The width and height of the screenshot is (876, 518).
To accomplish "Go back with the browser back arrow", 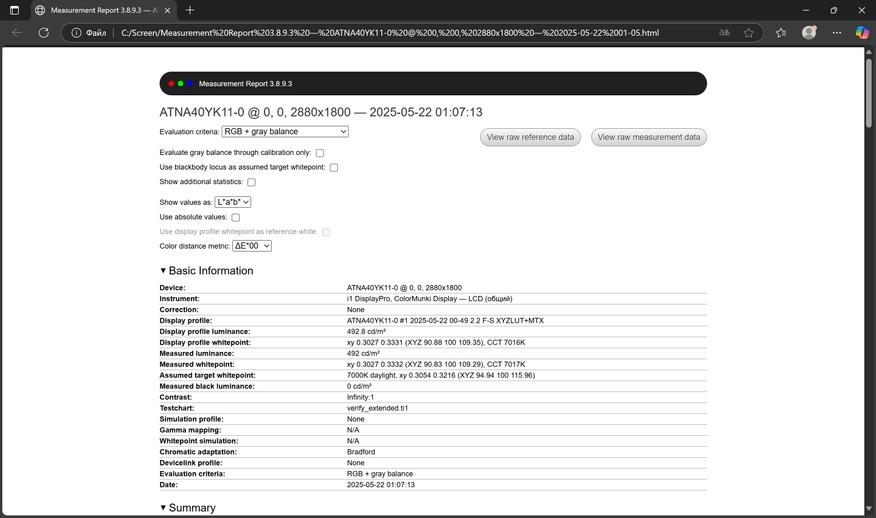I will [17, 33].
